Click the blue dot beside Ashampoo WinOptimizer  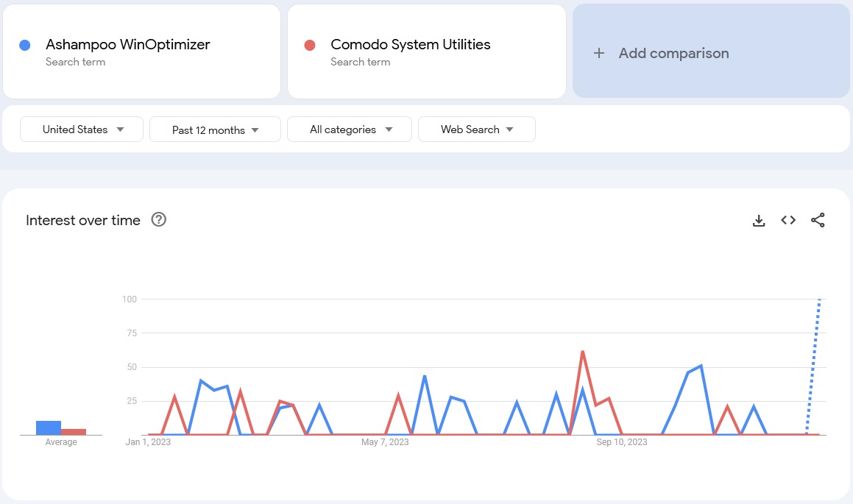tap(24, 45)
